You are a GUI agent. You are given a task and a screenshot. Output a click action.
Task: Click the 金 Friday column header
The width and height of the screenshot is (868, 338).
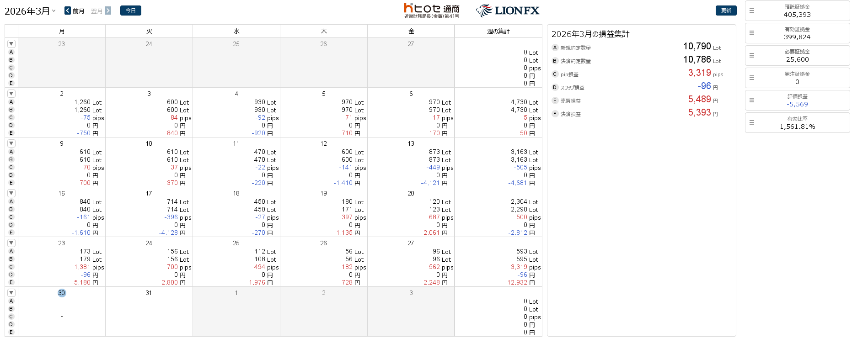411,31
